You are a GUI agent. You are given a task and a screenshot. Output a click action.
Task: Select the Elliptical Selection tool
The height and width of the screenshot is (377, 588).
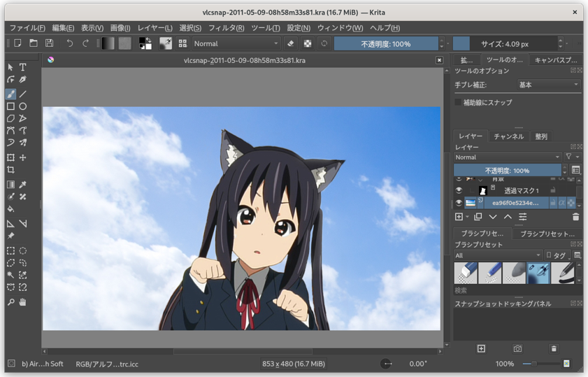point(23,251)
